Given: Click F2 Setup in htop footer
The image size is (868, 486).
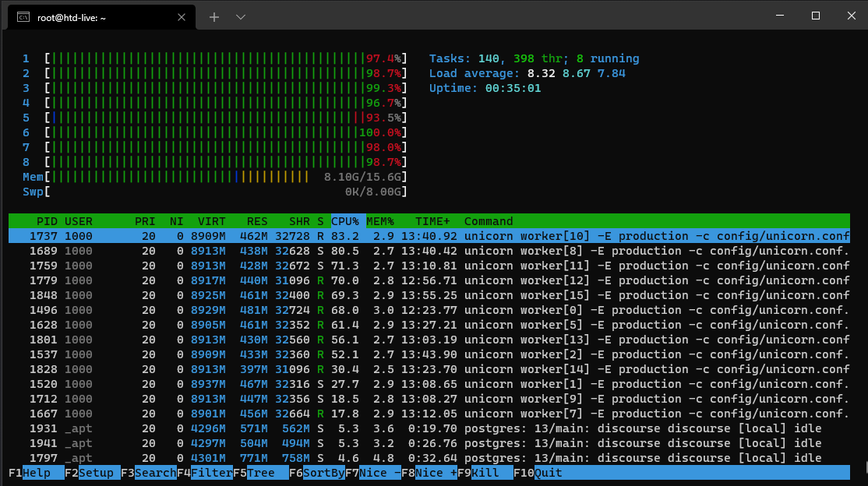Looking at the screenshot, I should [93, 473].
